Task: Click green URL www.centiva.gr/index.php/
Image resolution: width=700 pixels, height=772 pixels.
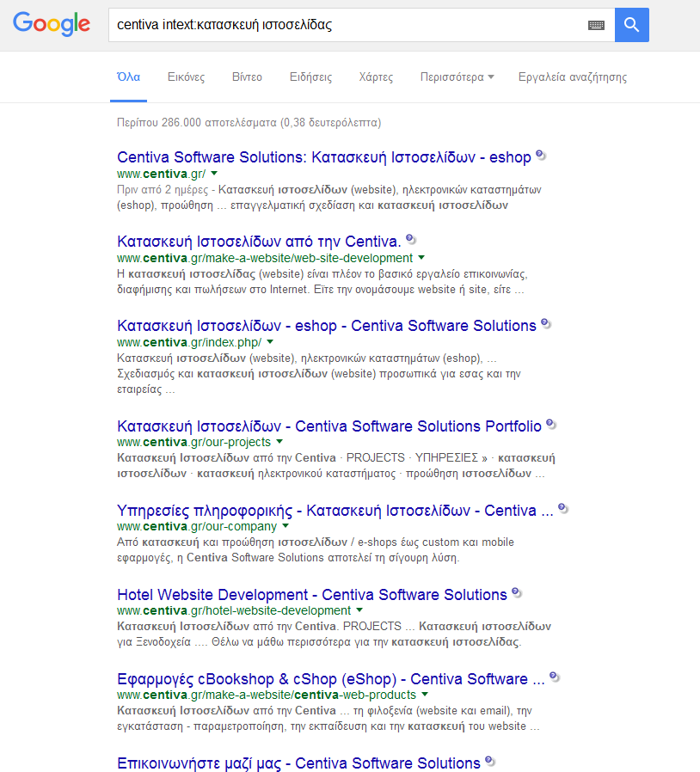Action: (x=189, y=342)
